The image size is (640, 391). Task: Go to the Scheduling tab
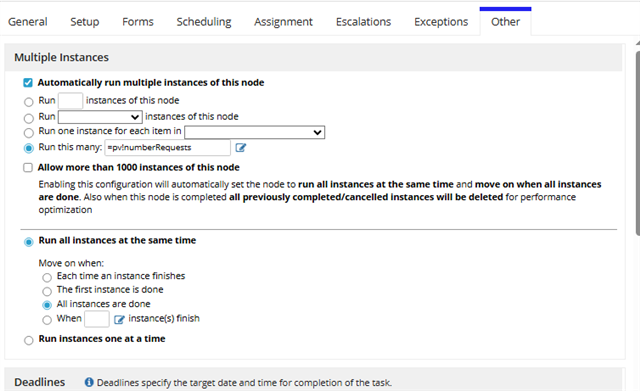(204, 22)
